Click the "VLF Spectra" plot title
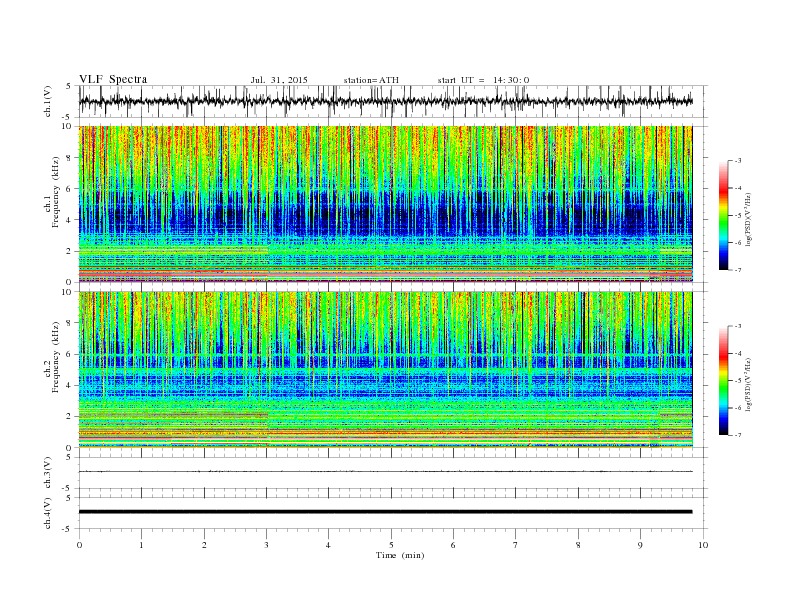 click(113, 79)
